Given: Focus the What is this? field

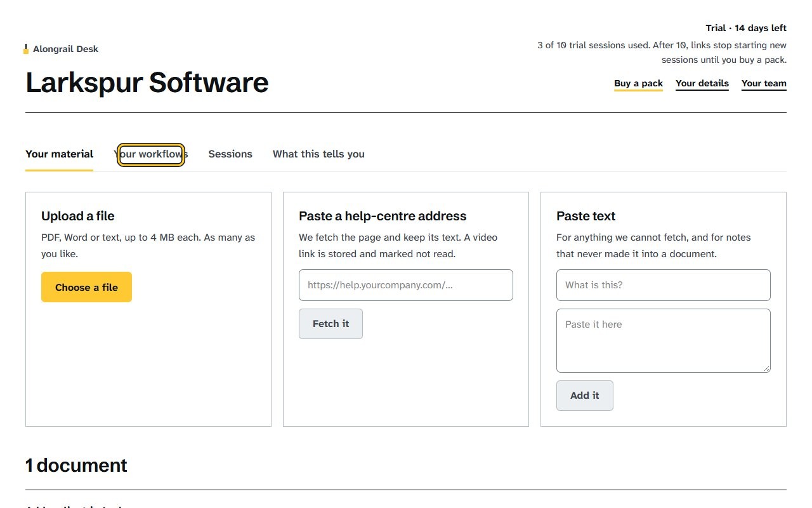Looking at the screenshot, I should [x=664, y=285].
